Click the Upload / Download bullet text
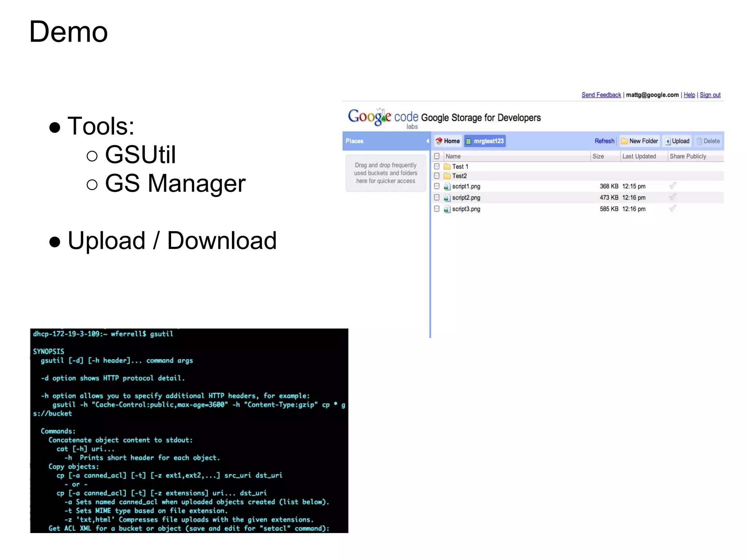The height and width of the screenshot is (560, 747). (x=172, y=241)
